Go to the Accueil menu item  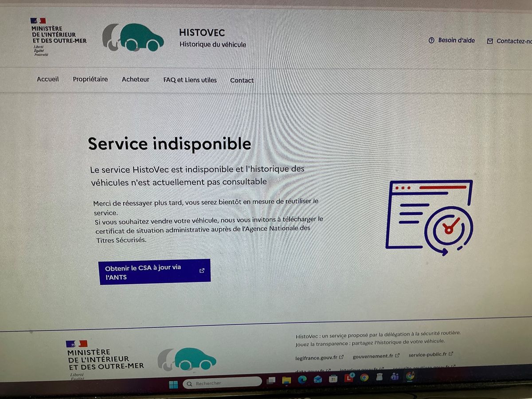(x=48, y=79)
